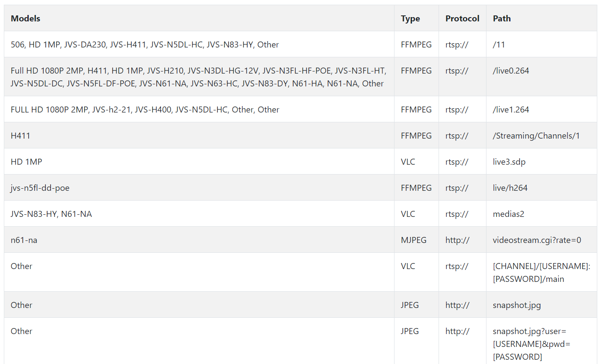602x364 pixels.
Task: Click the [CHANNEL]/[USERNAME]:[PASSWORD]/main path cell
Action: tap(541, 272)
